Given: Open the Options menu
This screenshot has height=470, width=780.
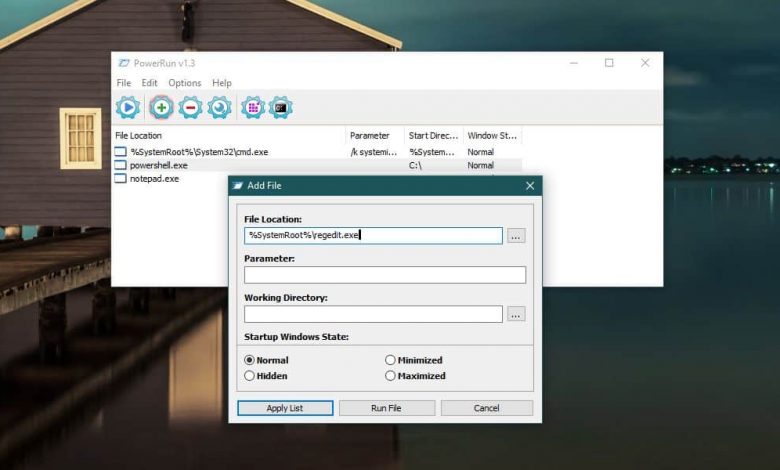Looking at the screenshot, I should [185, 83].
